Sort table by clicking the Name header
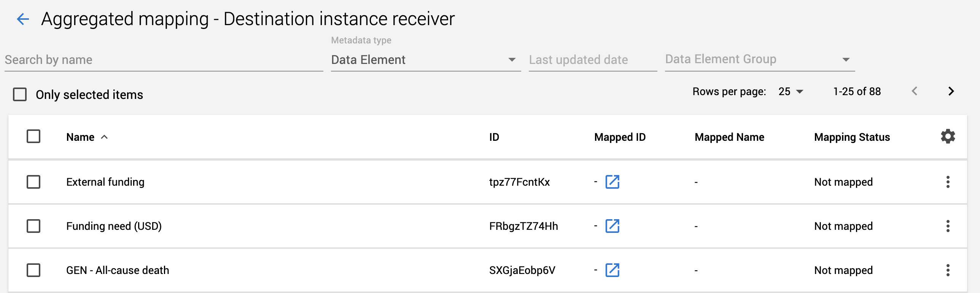Screen dimensions: 980x293 [80, 137]
